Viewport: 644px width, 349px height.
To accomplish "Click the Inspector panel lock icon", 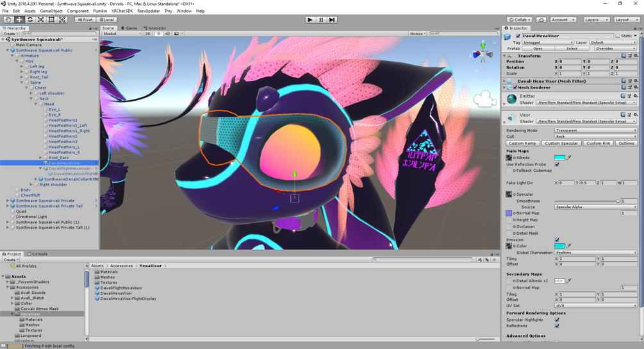I will [635, 28].
